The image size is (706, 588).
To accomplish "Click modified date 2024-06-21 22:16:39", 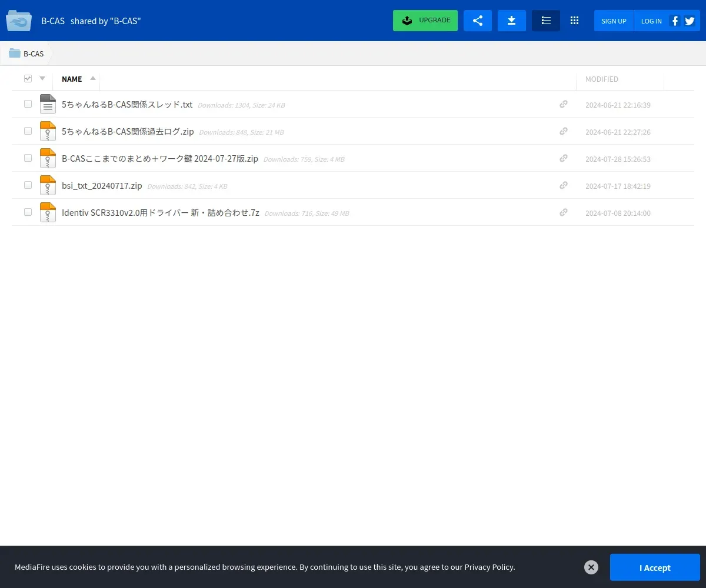I will pyautogui.click(x=618, y=105).
